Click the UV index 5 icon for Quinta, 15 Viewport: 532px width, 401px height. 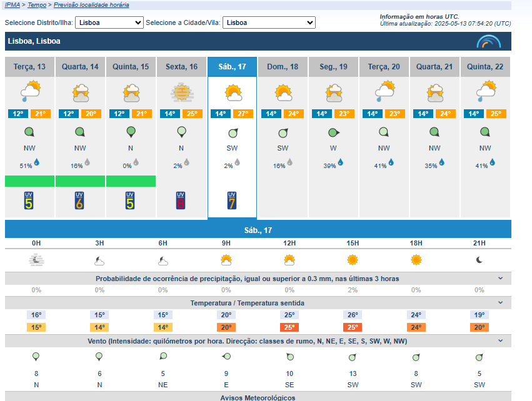pyautogui.click(x=130, y=200)
